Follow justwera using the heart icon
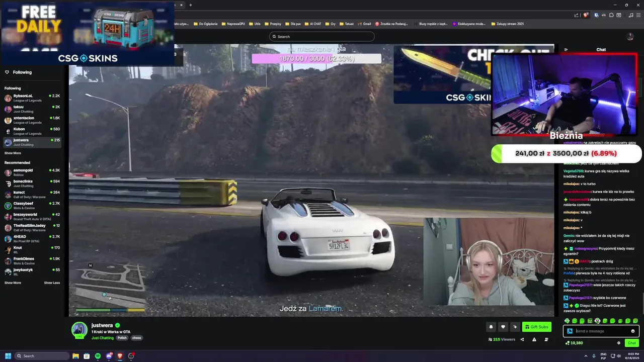The height and width of the screenshot is (362, 644). point(503,327)
